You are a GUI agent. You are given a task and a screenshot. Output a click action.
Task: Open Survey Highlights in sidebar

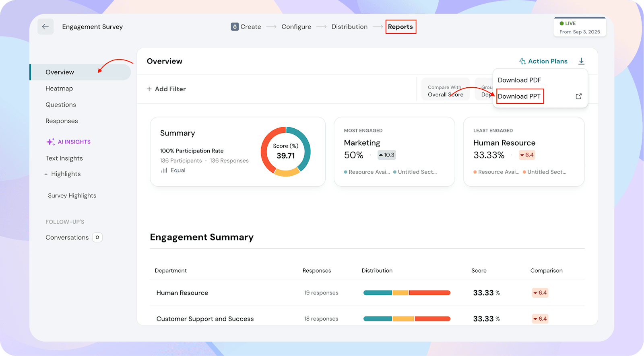(x=72, y=195)
